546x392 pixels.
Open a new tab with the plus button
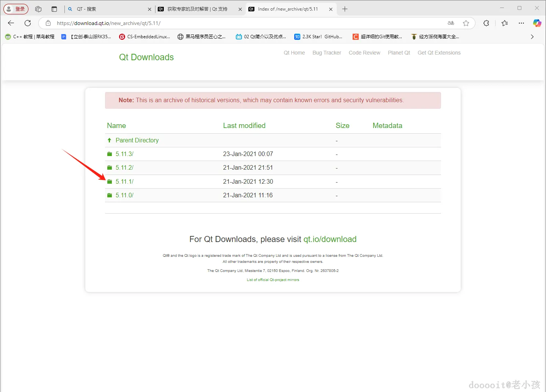click(x=345, y=9)
